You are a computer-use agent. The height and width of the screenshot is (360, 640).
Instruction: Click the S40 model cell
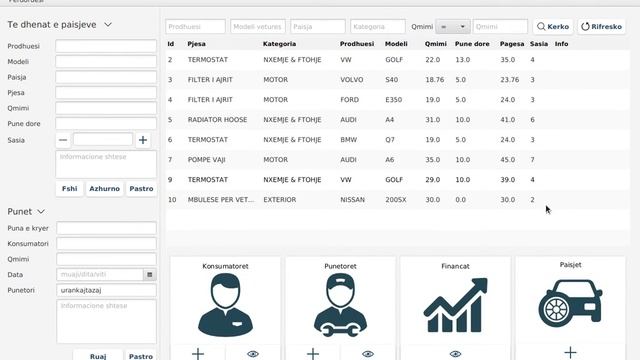coord(391,80)
